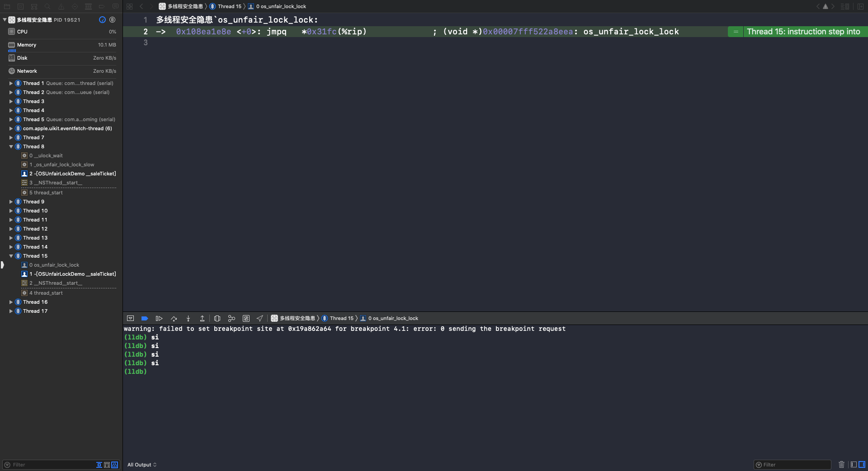Collapse the process PID 19521 tree
The width and height of the screenshot is (868, 471).
[x=5, y=20]
